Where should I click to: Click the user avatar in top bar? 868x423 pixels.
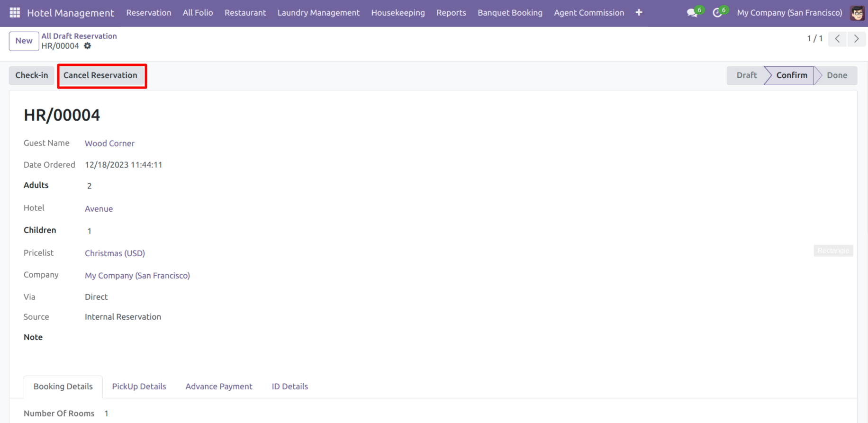(857, 13)
